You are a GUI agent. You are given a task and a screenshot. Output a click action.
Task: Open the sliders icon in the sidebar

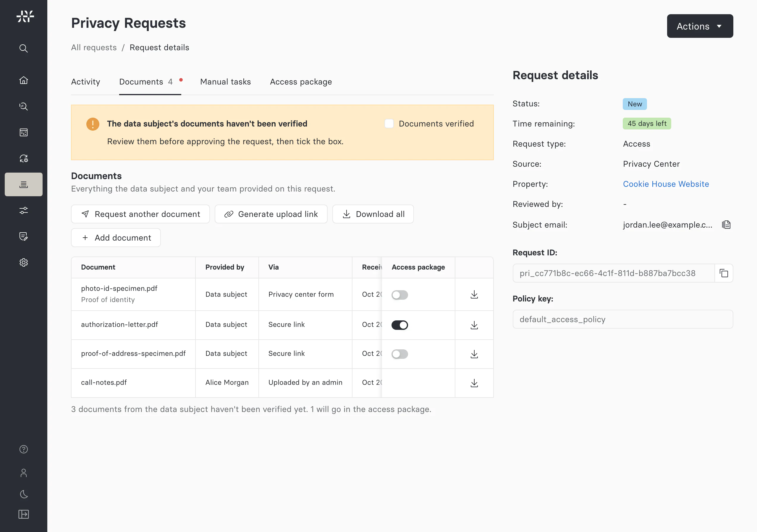click(x=23, y=210)
